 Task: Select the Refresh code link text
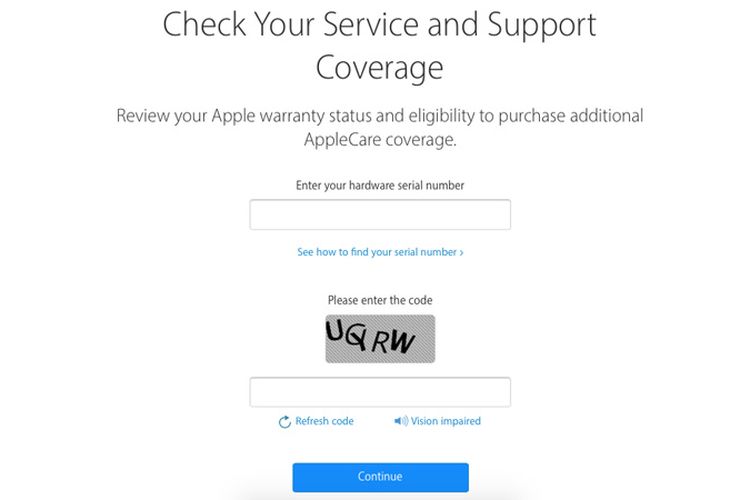[324, 421]
